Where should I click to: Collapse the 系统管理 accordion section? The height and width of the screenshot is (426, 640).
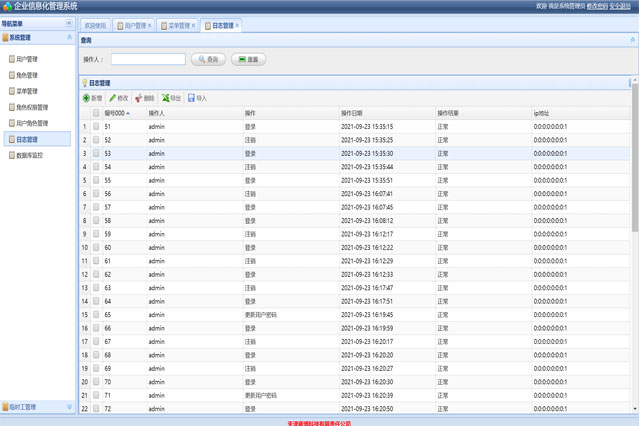point(69,38)
